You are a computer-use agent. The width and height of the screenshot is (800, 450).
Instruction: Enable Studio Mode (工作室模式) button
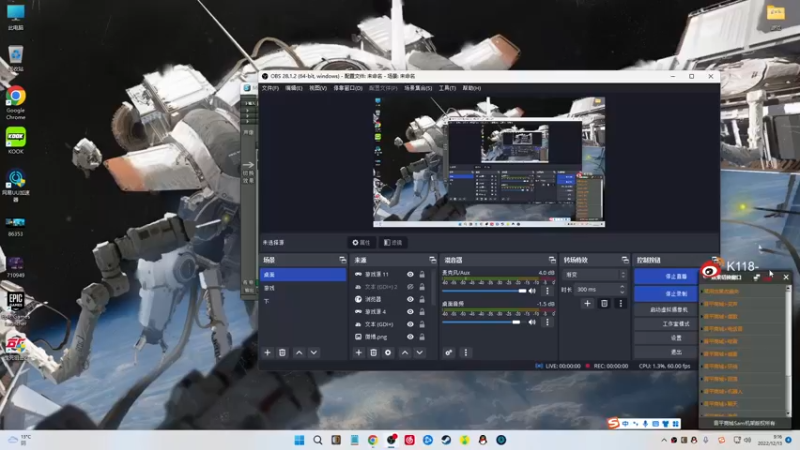click(666, 324)
